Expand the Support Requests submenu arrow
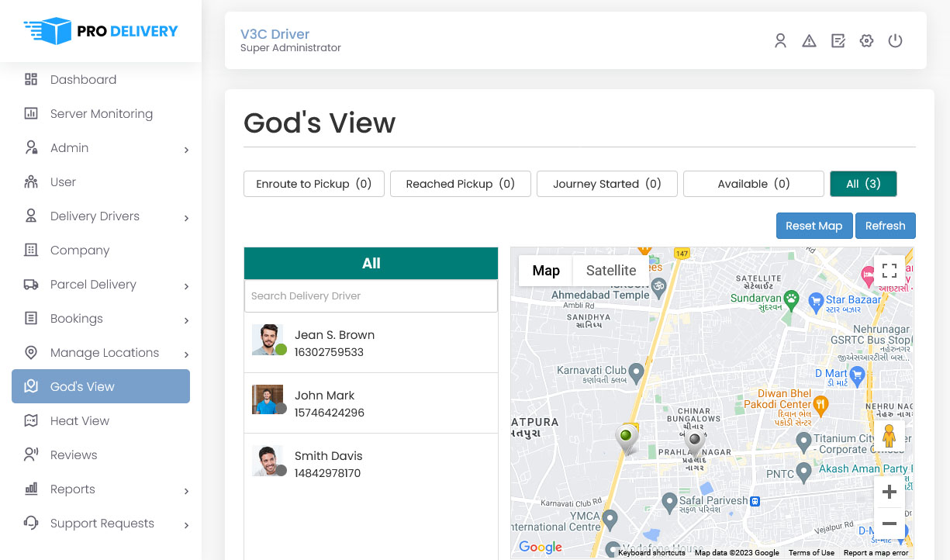Viewport: 950px width, 560px height. [186, 525]
